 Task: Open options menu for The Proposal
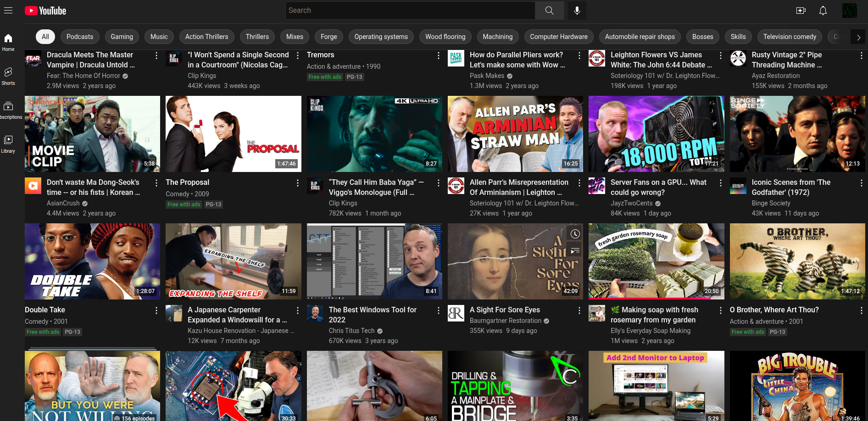(x=297, y=183)
